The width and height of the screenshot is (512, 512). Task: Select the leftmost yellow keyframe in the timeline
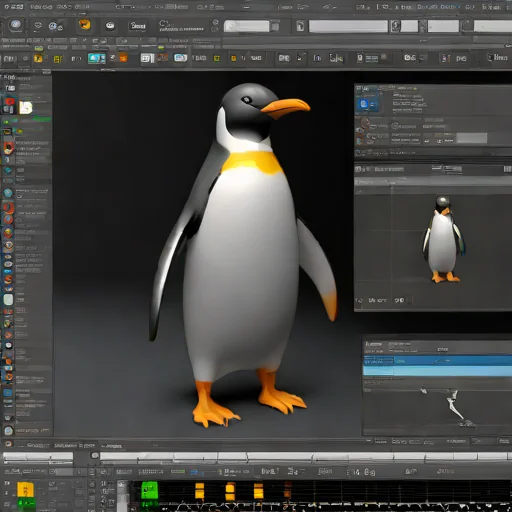point(200,490)
